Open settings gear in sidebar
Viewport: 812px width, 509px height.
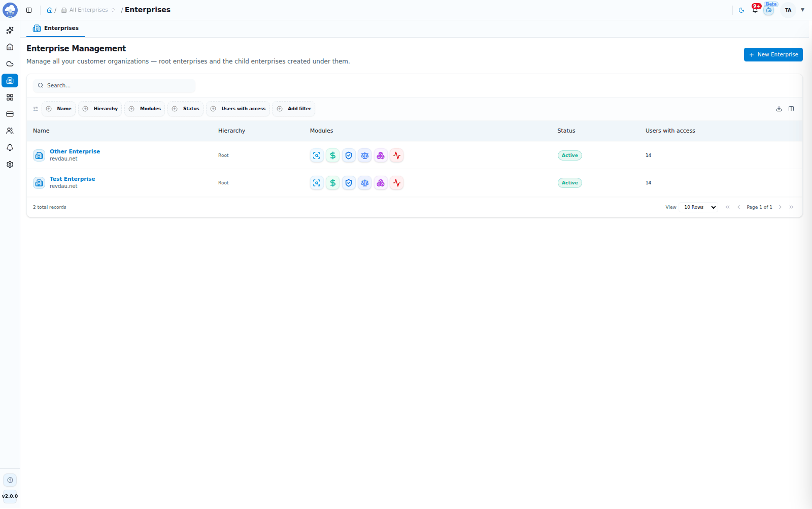click(x=10, y=165)
